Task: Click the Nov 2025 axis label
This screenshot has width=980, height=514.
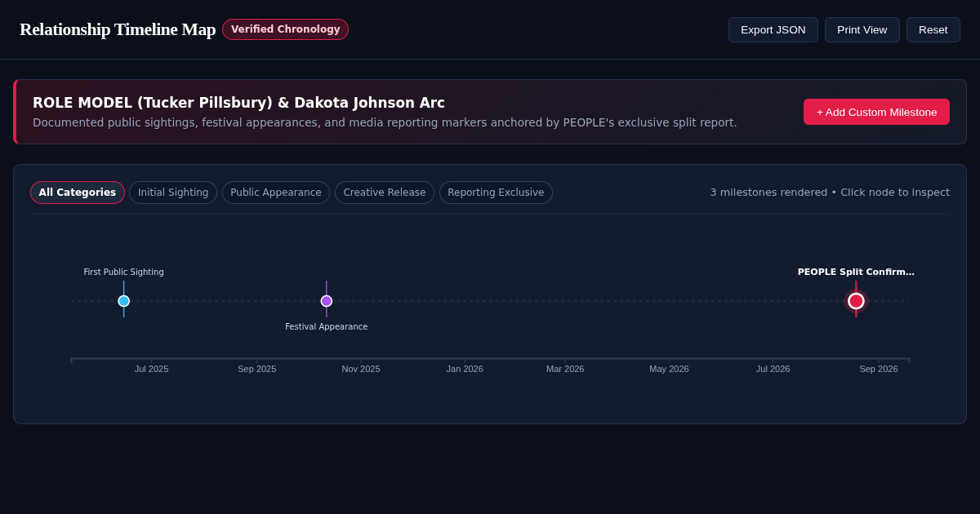Action: coord(361,369)
